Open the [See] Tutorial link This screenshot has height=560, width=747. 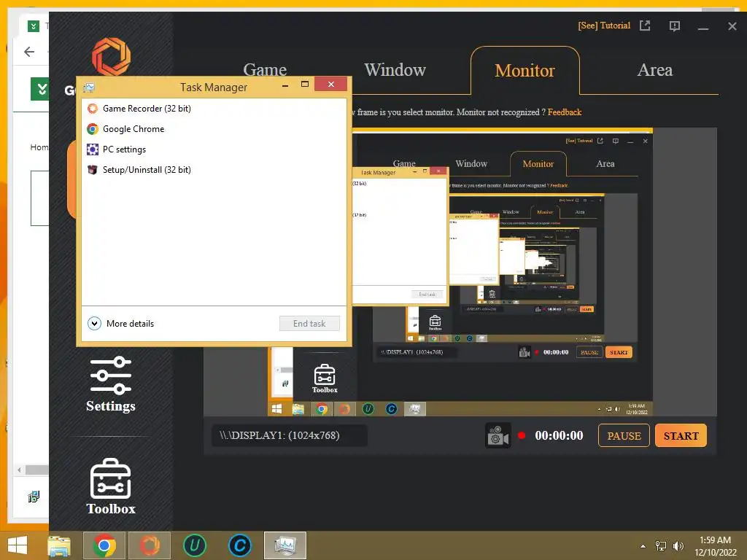coord(604,26)
